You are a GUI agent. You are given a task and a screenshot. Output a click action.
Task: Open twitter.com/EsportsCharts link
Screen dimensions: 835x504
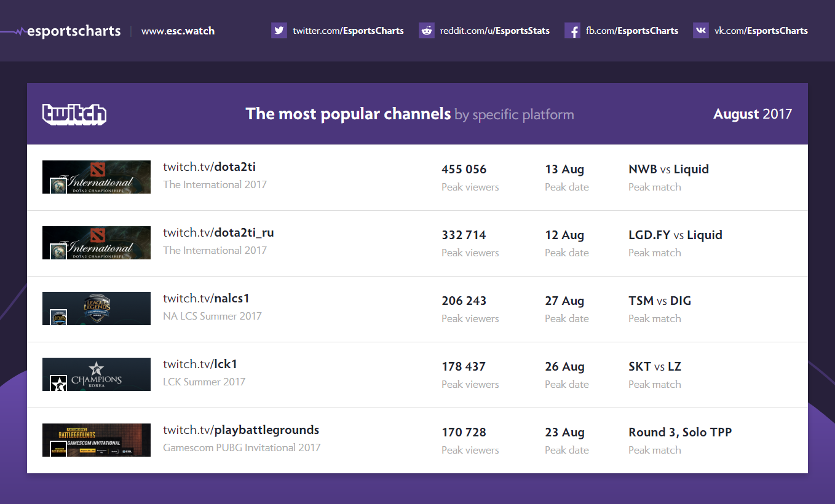(348, 30)
